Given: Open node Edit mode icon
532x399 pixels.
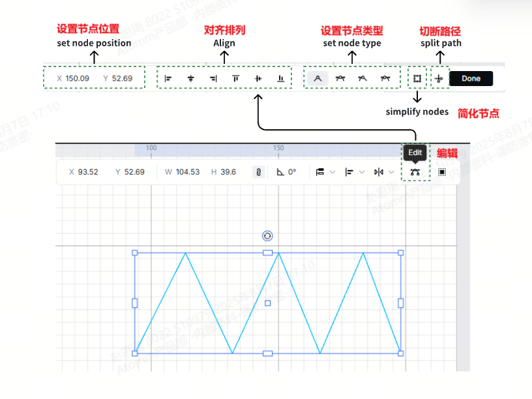Looking at the screenshot, I should pyautogui.click(x=415, y=172).
